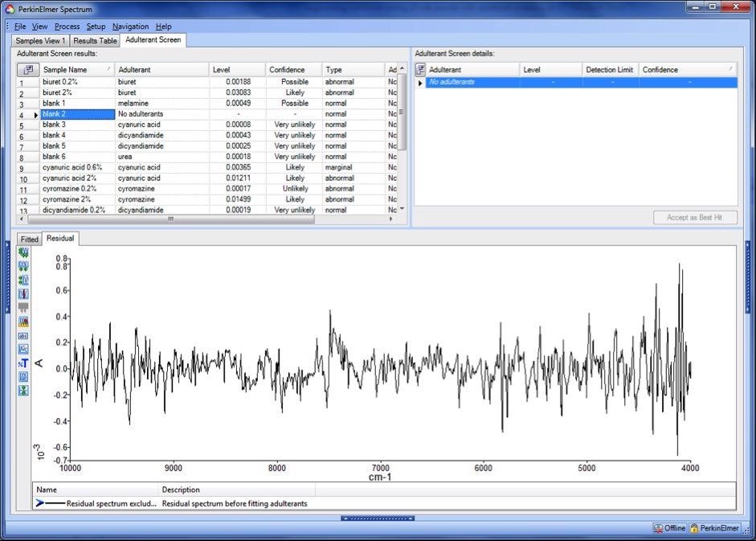Click the horizontal scroll right arrow
Screen dimensions: 756x541
tap(391, 219)
